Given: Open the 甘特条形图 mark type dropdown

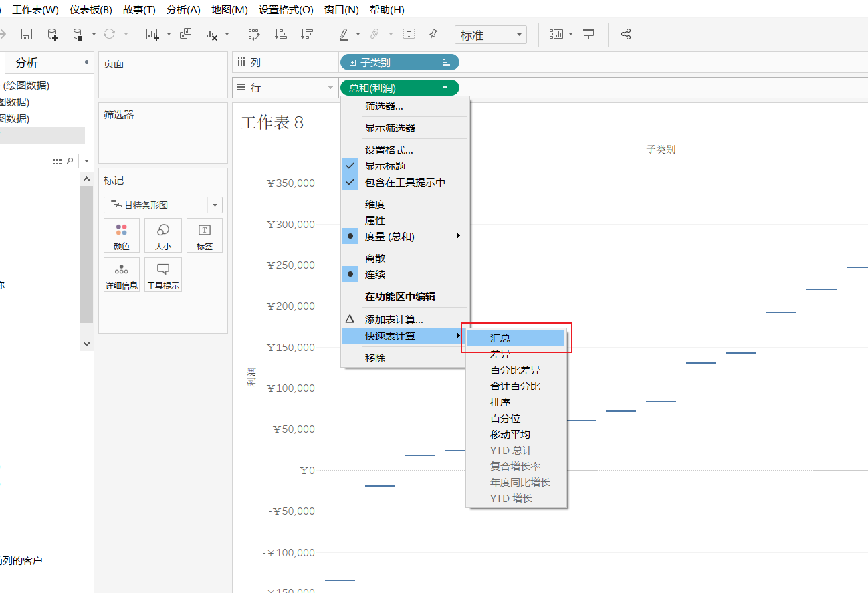Looking at the screenshot, I should 215,205.
